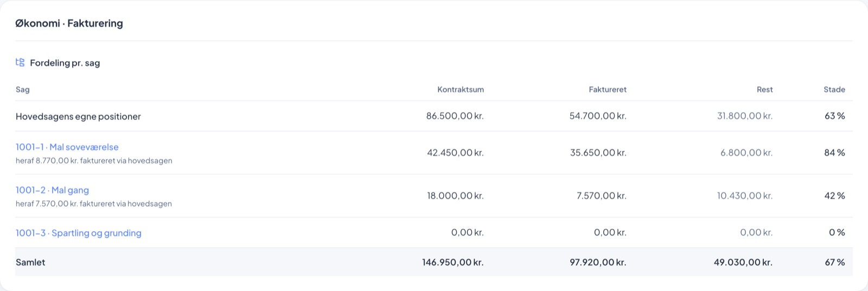Click the Sag column header

tap(23, 90)
